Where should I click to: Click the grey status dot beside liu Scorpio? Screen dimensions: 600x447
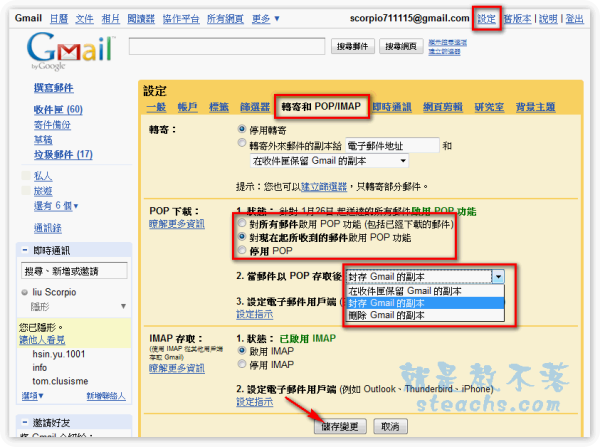click(x=24, y=292)
